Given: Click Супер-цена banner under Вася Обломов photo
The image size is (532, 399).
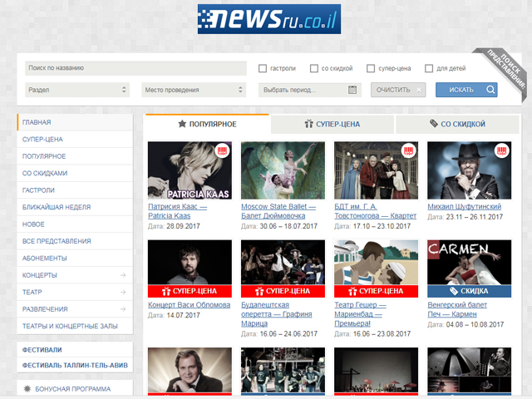Looking at the screenshot, I should 190,291.
